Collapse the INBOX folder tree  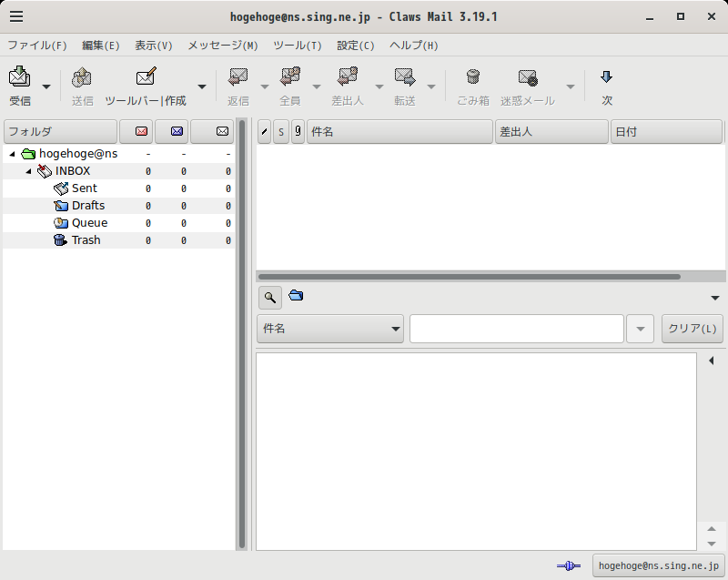pos(29,171)
